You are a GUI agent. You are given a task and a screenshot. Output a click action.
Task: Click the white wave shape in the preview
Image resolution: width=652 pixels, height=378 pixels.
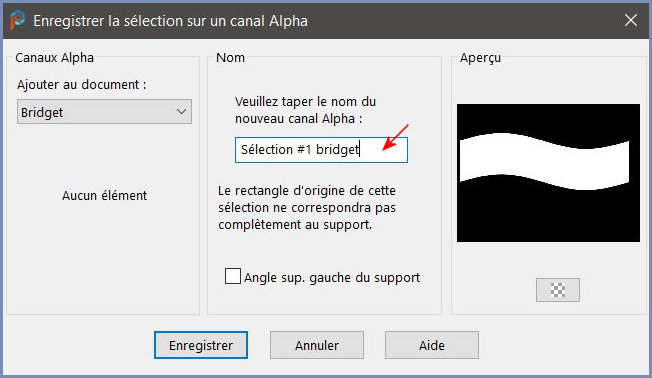(544, 161)
